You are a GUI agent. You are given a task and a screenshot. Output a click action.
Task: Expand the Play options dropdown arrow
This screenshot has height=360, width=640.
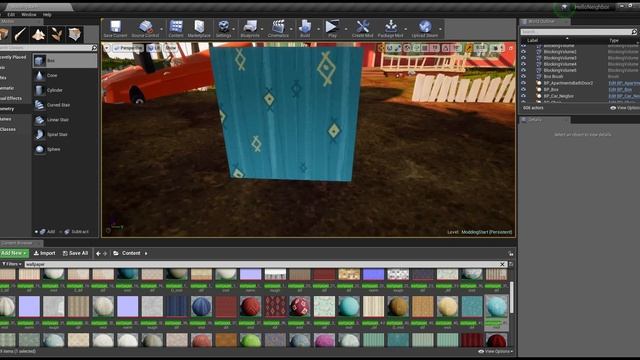(346, 29)
